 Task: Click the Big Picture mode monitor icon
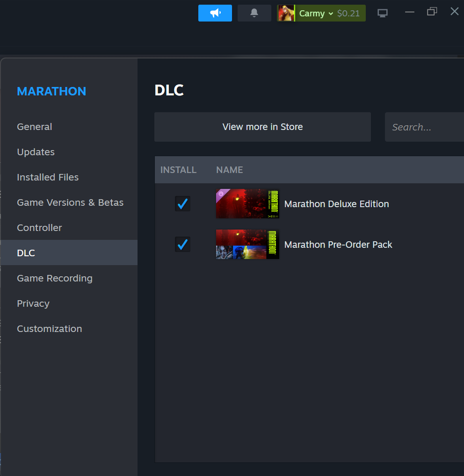pos(383,13)
